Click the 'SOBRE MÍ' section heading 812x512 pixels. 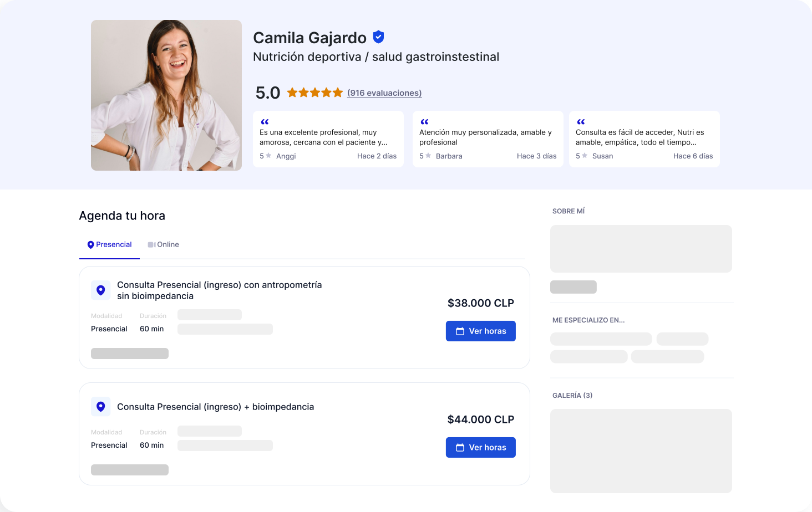pyautogui.click(x=569, y=211)
